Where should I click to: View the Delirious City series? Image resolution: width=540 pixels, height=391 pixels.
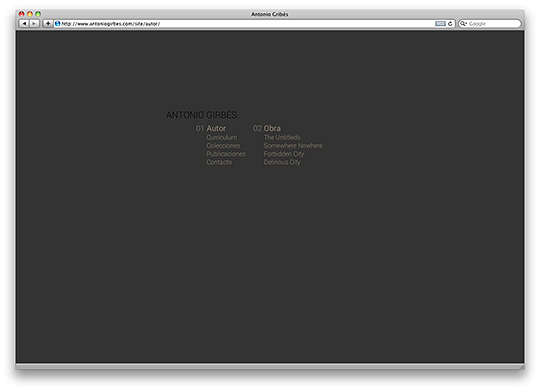(x=282, y=162)
